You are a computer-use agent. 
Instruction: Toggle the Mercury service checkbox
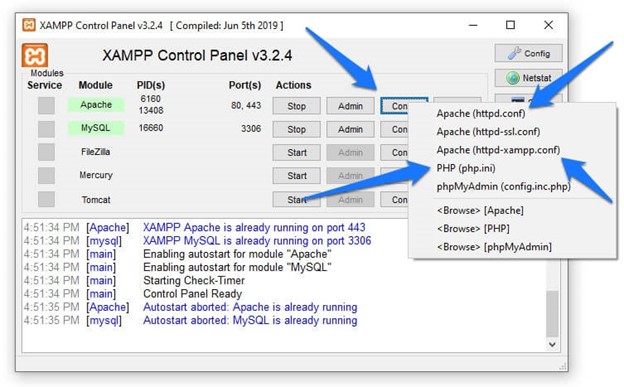pos(46,175)
